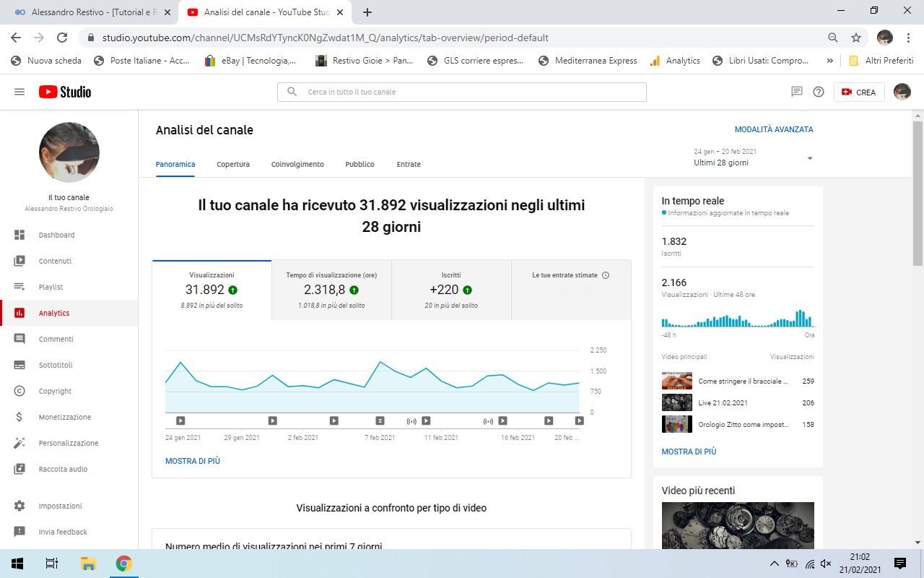Select Le tue entrate stimate card
This screenshot has width=924, height=578.
coord(571,290)
